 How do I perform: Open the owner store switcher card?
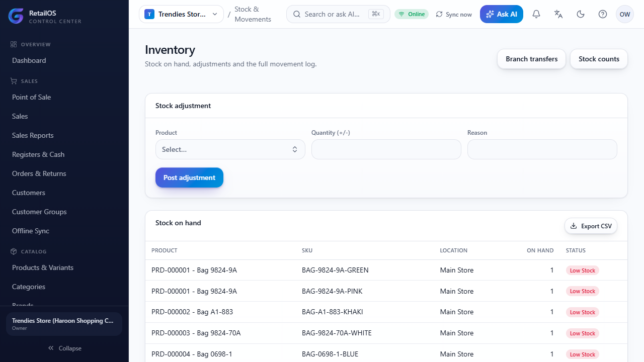pyautogui.click(x=64, y=324)
